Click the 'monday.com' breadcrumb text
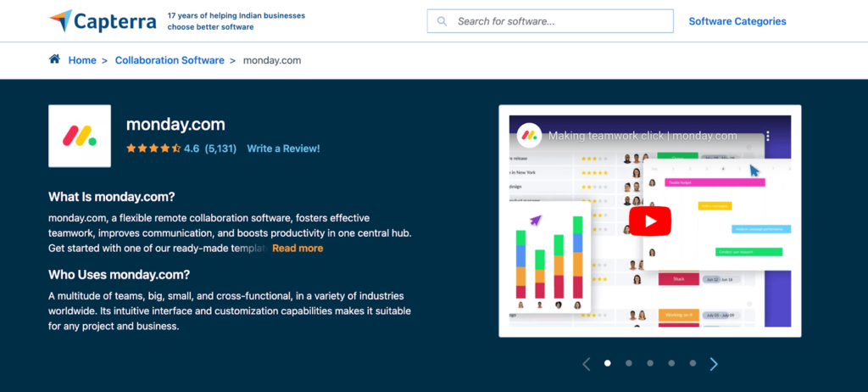Viewport: 868px width, 392px height. (272, 60)
